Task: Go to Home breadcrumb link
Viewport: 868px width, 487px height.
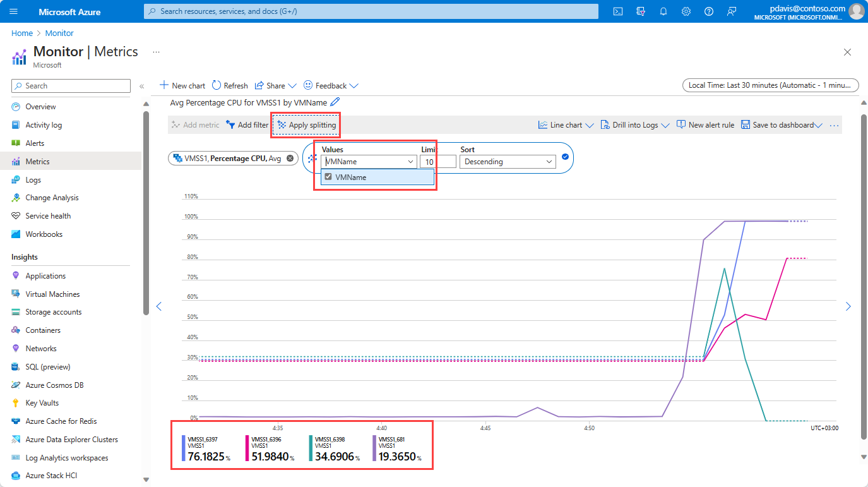Action: (x=21, y=33)
